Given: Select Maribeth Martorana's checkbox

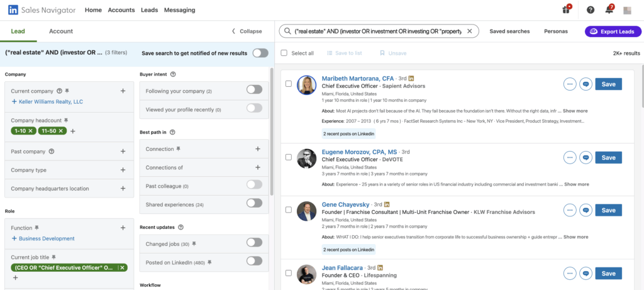Looking at the screenshot, I should (289, 84).
